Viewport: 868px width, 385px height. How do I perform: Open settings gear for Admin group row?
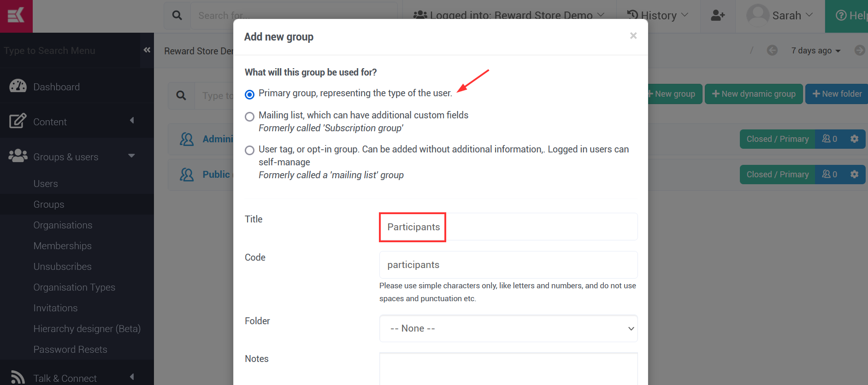pos(854,139)
